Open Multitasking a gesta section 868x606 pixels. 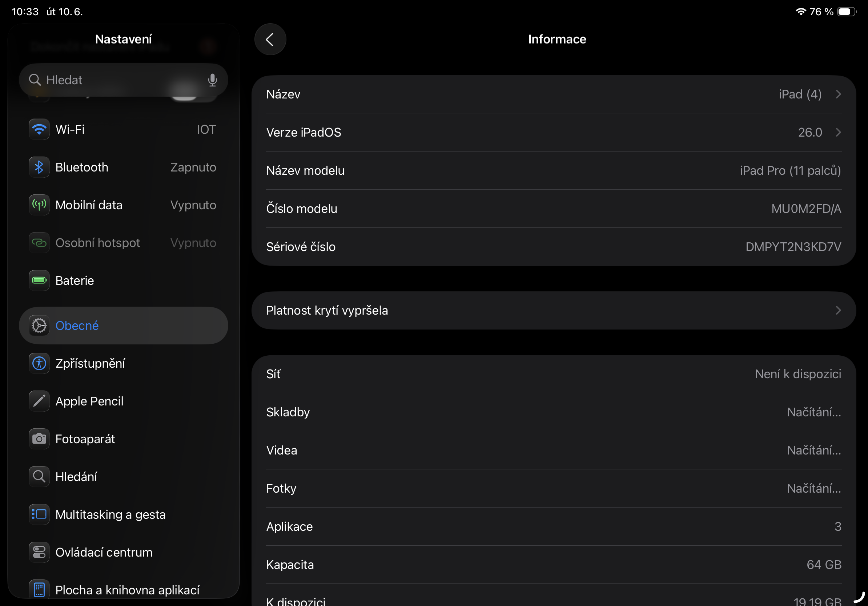pyautogui.click(x=110, y=514)
